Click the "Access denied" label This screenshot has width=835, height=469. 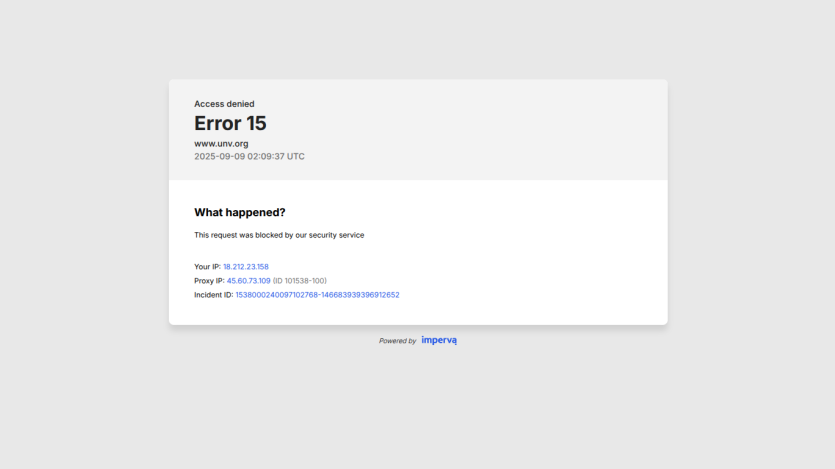224,104
